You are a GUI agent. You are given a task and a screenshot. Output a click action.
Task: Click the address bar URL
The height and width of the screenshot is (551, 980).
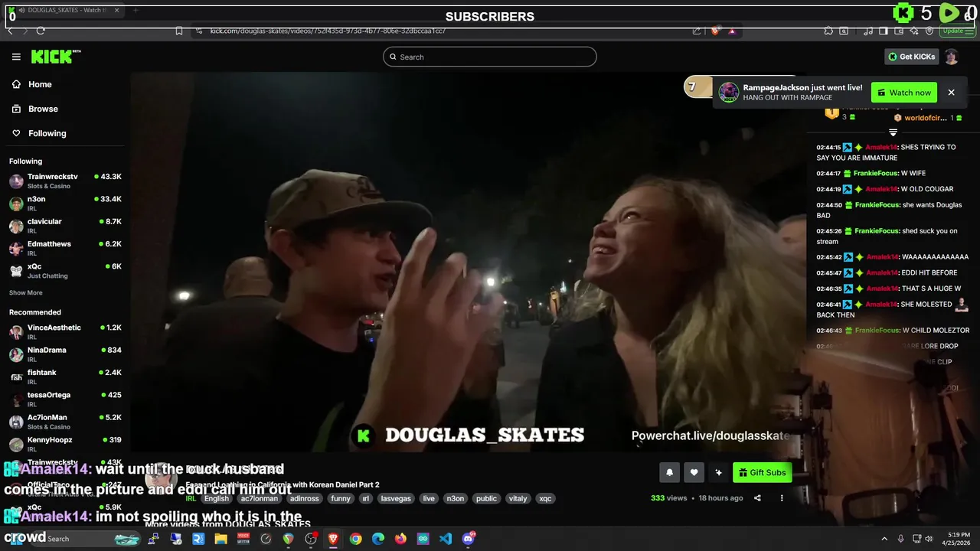tap(328, 31)
